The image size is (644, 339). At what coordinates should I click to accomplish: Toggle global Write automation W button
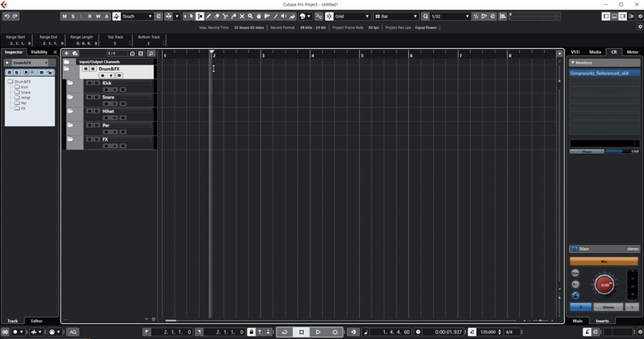tap(99, 17)
